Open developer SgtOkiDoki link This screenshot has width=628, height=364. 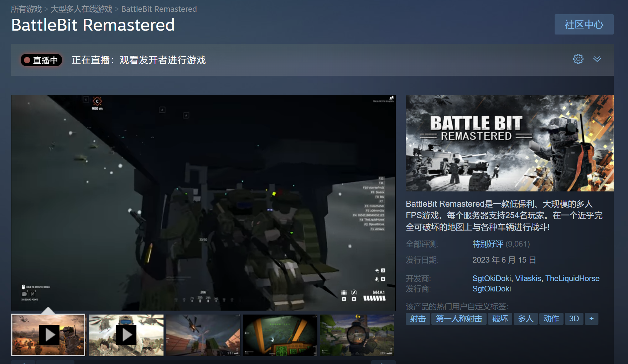pos(492,279)
